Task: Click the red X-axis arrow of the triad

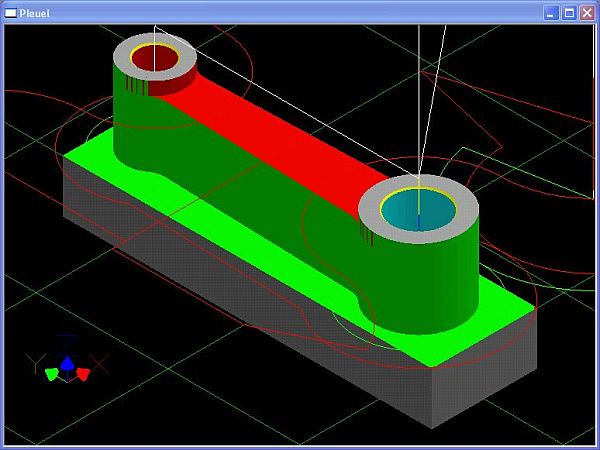Action: (83, 373)
